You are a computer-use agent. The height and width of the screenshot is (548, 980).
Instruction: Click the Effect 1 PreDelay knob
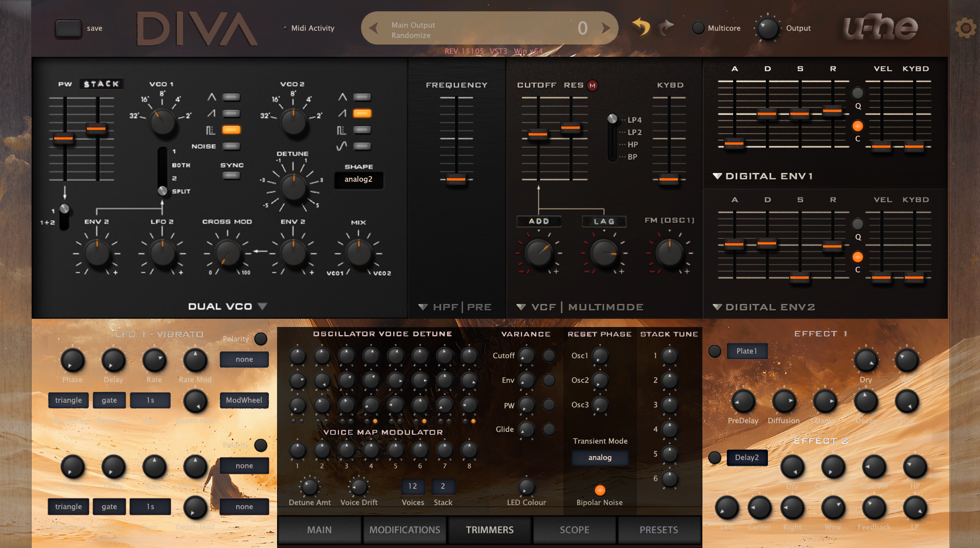click(x=743, y=402)
